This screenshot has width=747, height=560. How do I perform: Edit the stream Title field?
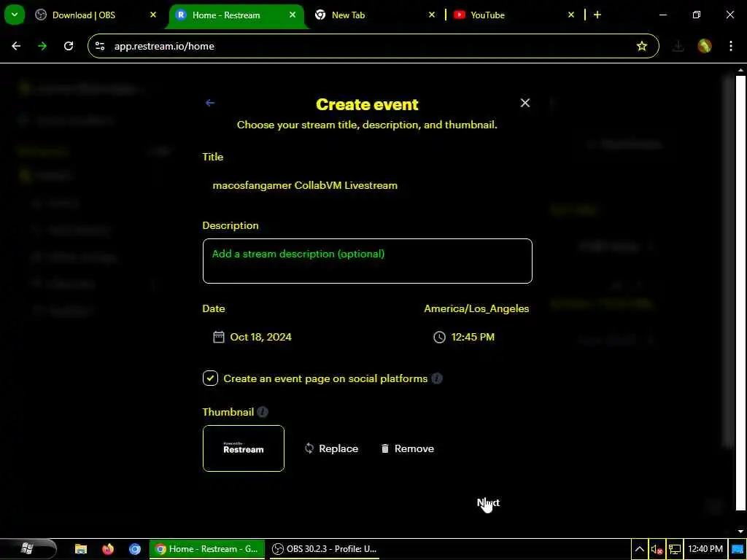pyautogui.click(x=368, y=185)
